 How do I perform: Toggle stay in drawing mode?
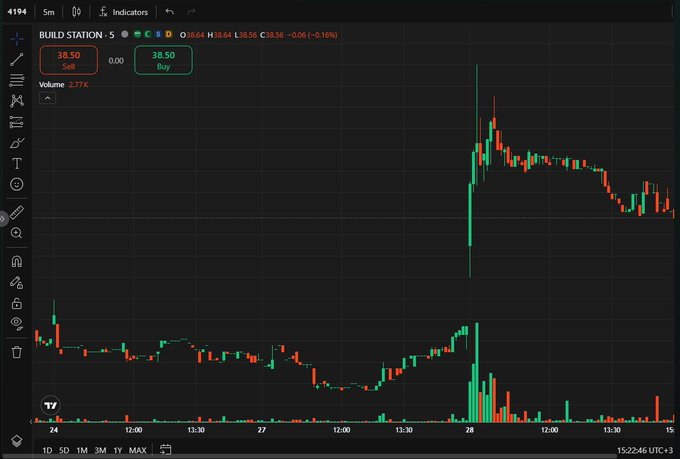16,282
